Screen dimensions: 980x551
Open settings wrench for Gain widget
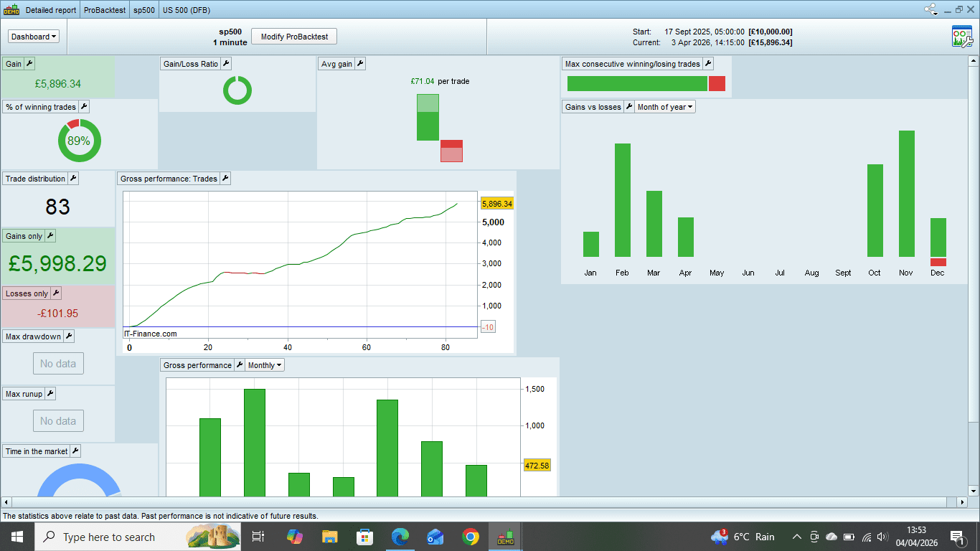[29, 64]
